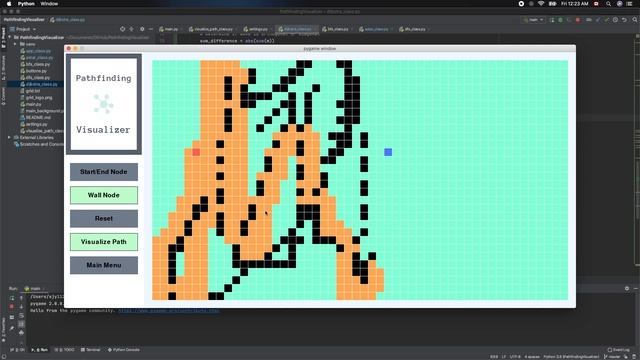This screenshot has width=640, height=360.
Task: Toggle the vertical Project side tab
Action: (3, 38)
